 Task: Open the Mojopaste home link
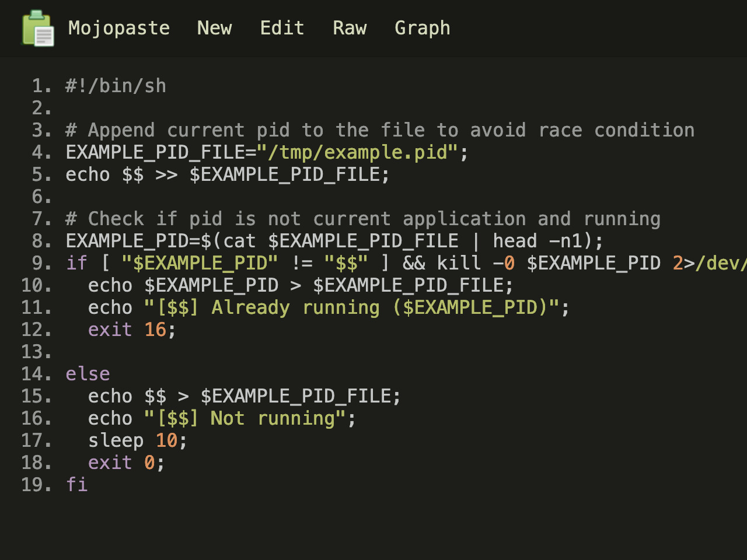119,28
